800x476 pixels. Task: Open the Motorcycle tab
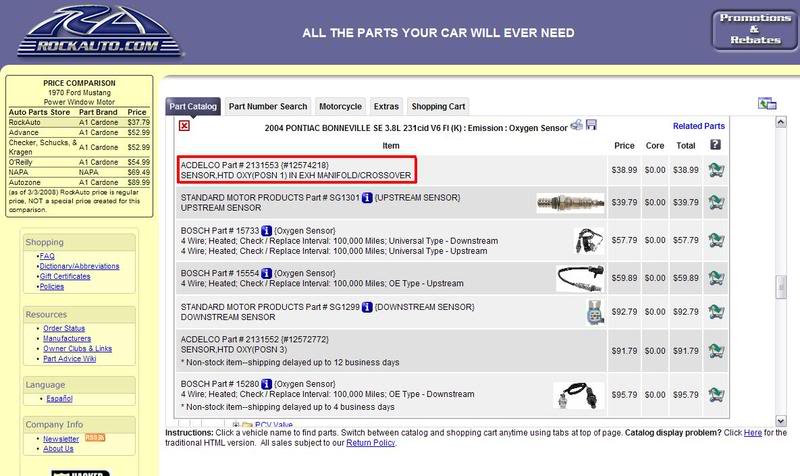tap(340, 107)
